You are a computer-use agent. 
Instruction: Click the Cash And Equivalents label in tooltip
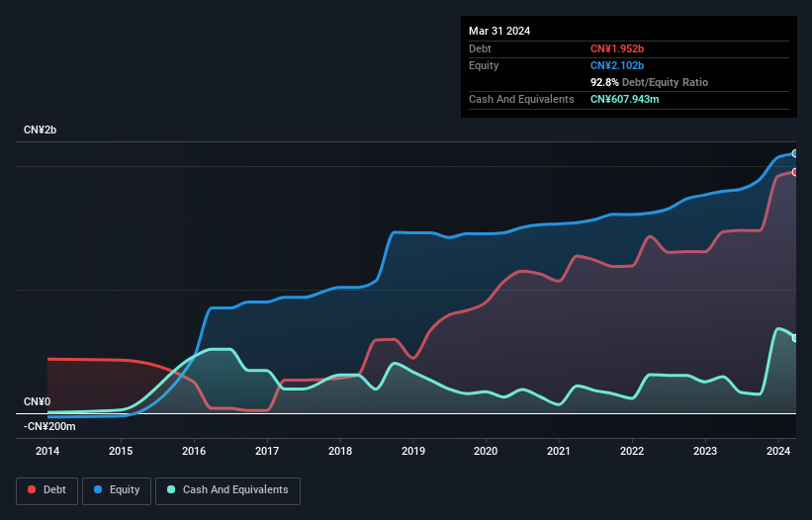coord(521,99)
